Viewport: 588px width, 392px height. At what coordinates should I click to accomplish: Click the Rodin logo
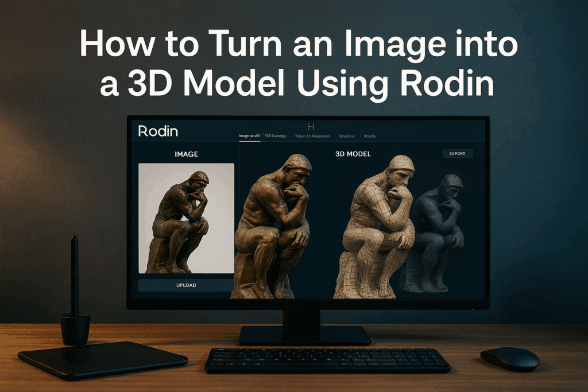point(157,131)
